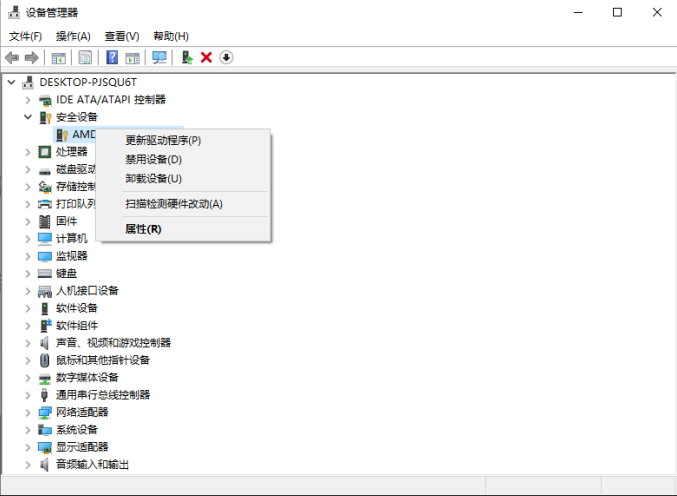The image size is (677, 496).
Task: Collapse the DESKTOP-PJSQU6T root node
Action: tap(12, 82)
